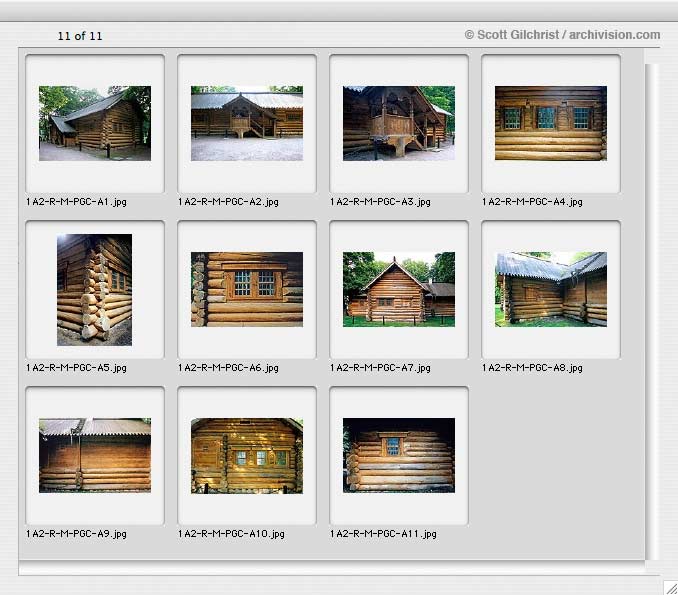678x595 pixels.
Task: Open thumbnail 1A2-R-M-PGC-A1.jpg log house view
Action: coord(95,123)
